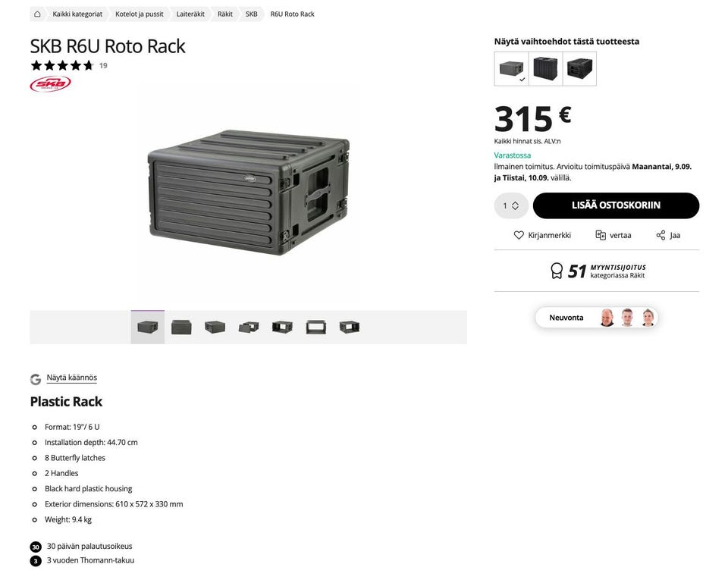The height and width of the screenshot is (583, 728).
Task: Click the Kirjanmerkki heart icon
Action: 519,235
